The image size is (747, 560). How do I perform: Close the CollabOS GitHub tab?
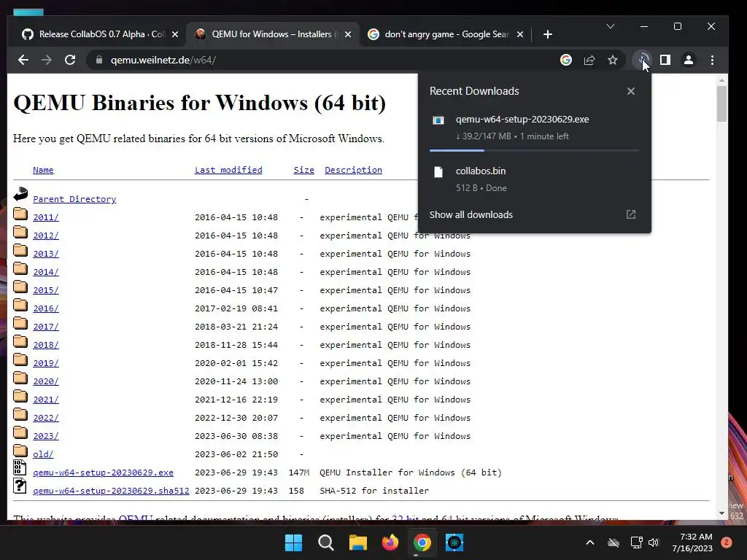[175, 34]
